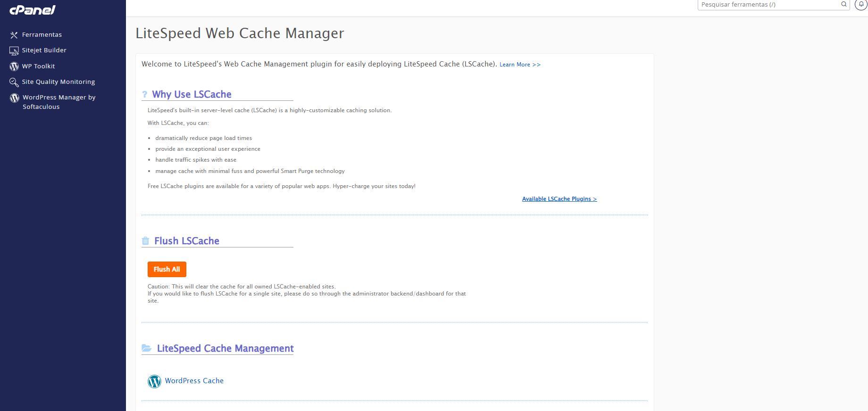The width and height of the screenshot is (868, 411).
Task: Click the folder icon beside LiteSpeed Cache Management
Action: coord(147,348)
